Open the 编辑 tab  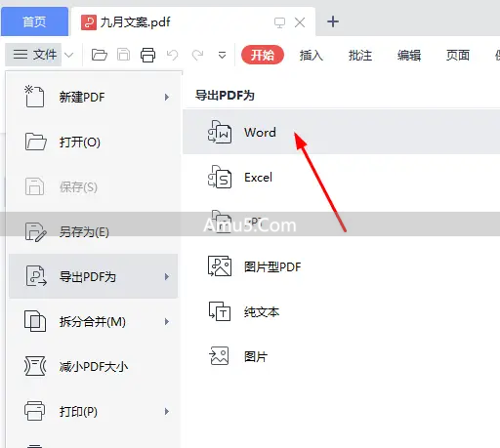click(409, 55)
